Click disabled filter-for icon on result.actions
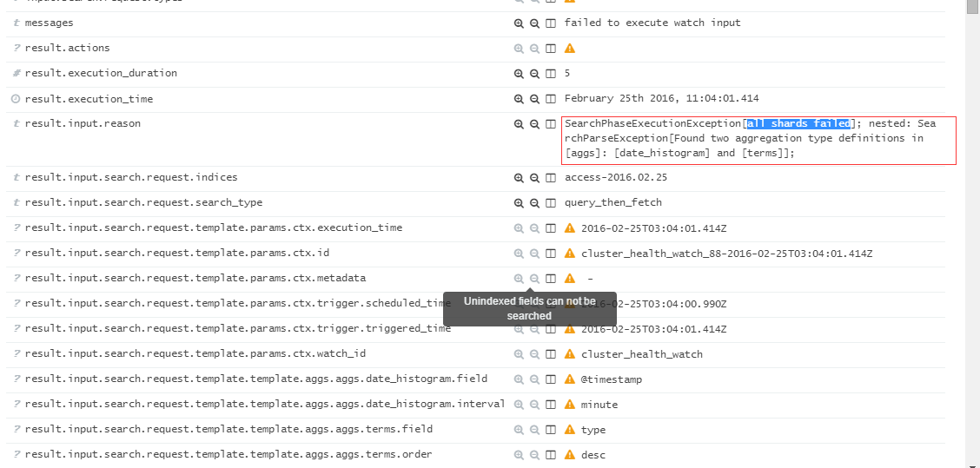Viewport: 980px width, 468px height. click(518, 48)
